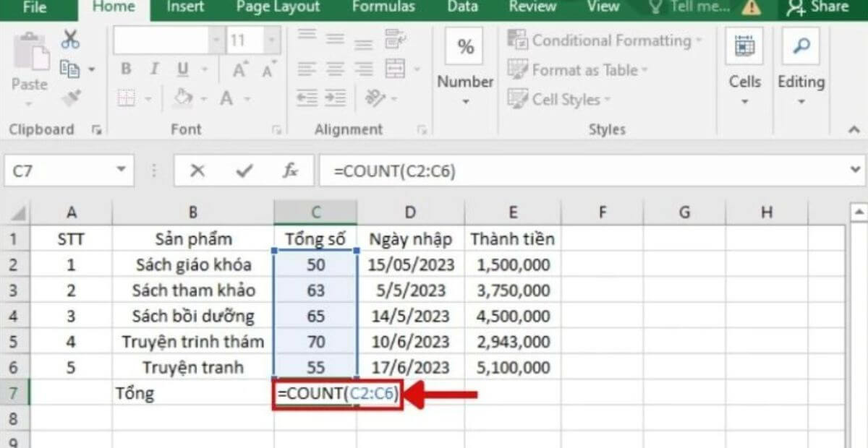This screenshot has height=448, width=868.
Task: Click the Borders icon
Action: click(x=127, y=98)
